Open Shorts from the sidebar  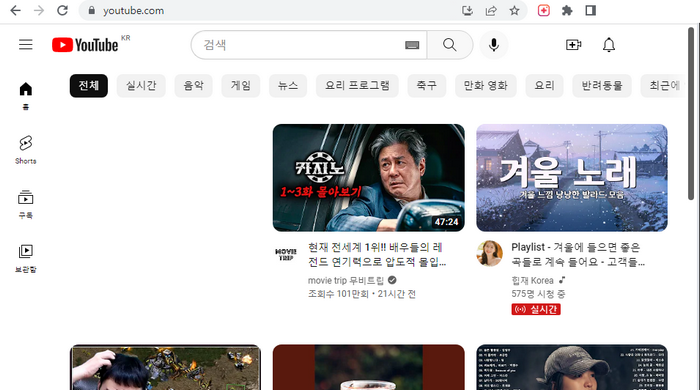click(x=25, y=149)
